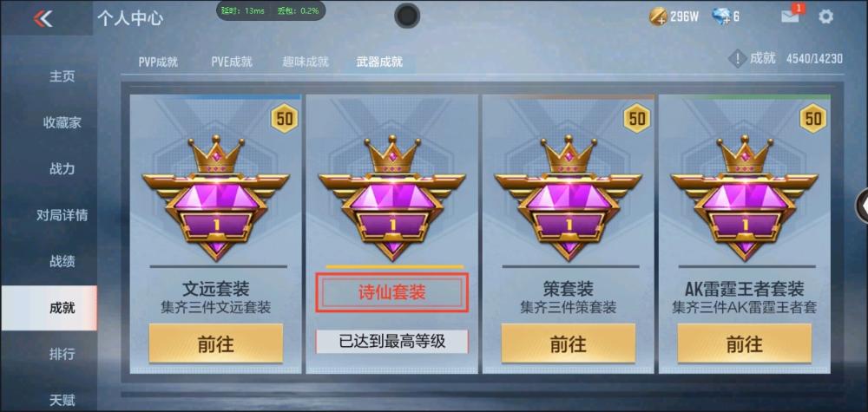Select 主页 in the sidebar

tap(62, 76)
